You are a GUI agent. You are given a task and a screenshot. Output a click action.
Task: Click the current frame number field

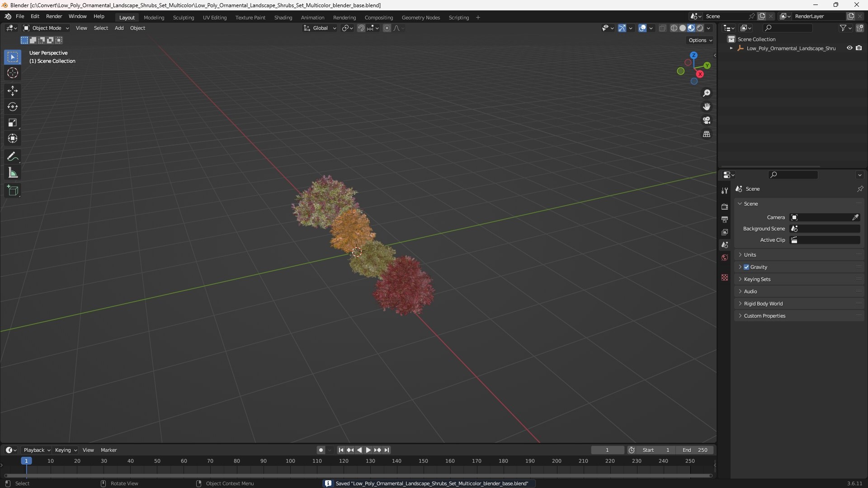607,450
